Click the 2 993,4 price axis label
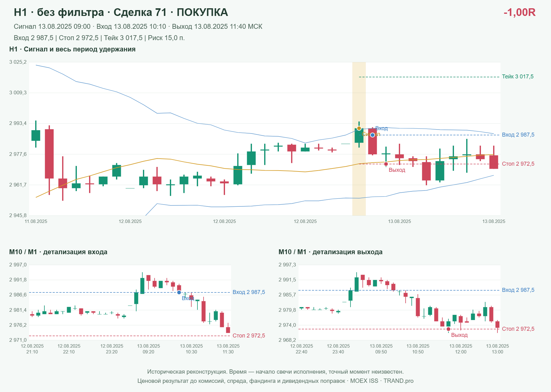 [x=18, y=123]
